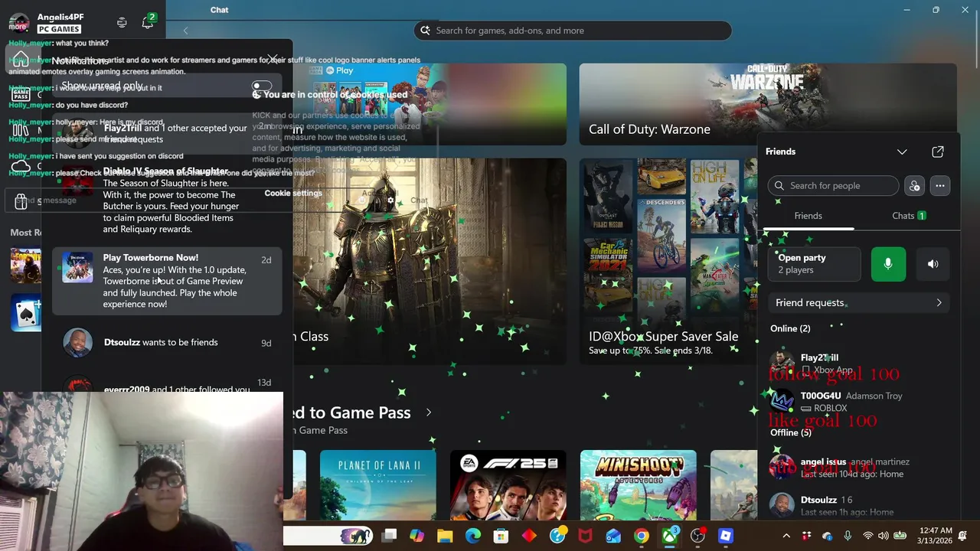The image size is (980, 551).
Task: Click the Windows notification center bell
Action: coord(962,536)
